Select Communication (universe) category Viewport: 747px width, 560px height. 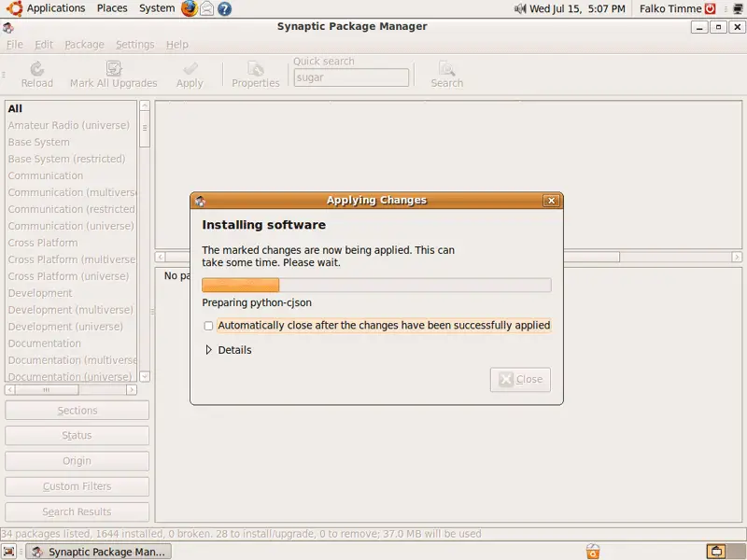[x=71, y=226]
